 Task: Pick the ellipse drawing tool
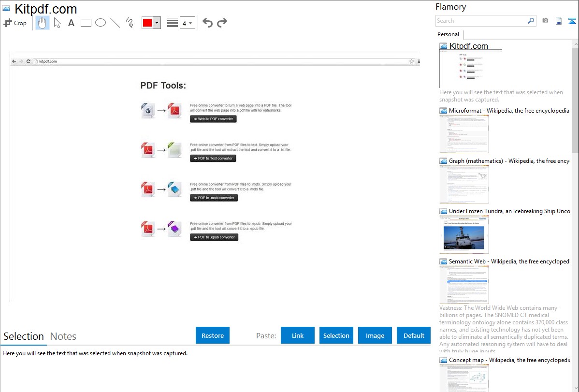tap(101, 23)
